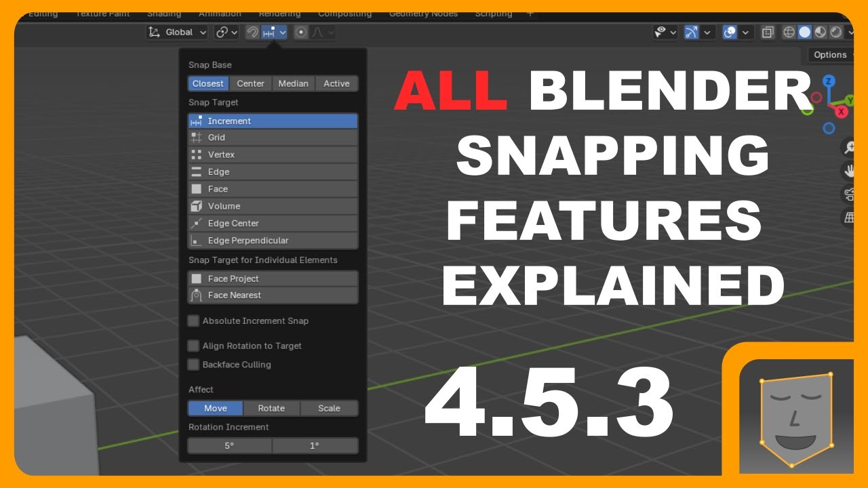Enable Absolute Increment Snap checkbox

(194, 321)
